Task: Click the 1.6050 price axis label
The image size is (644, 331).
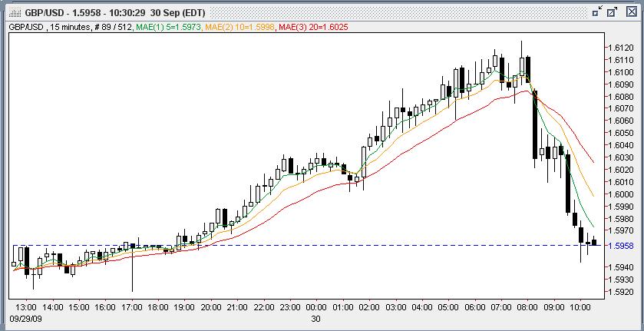Action: click(x=622, y=133)
